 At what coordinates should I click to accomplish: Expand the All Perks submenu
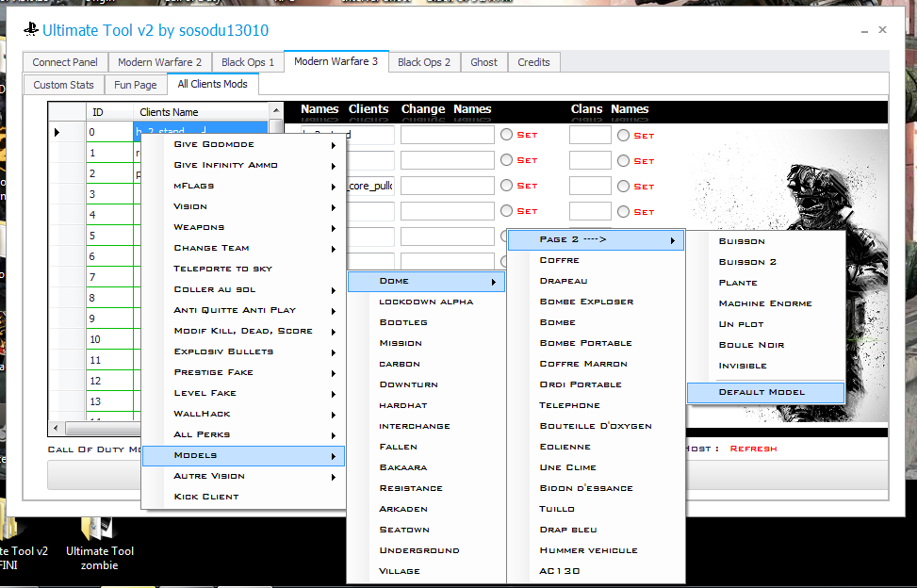click(x=243, y=434)
